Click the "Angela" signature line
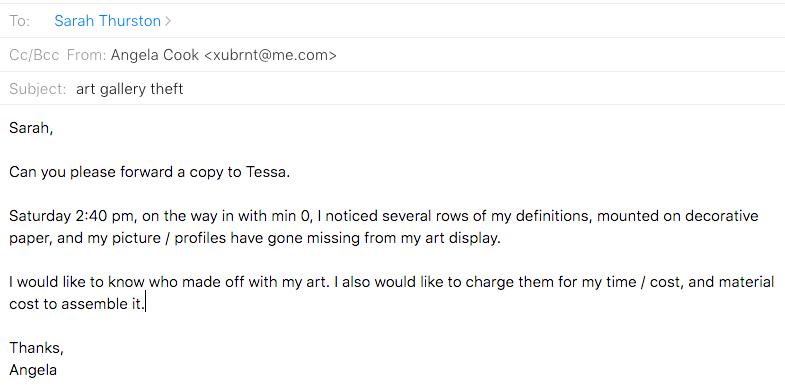785x386 pixels. [x=33, y=370]
